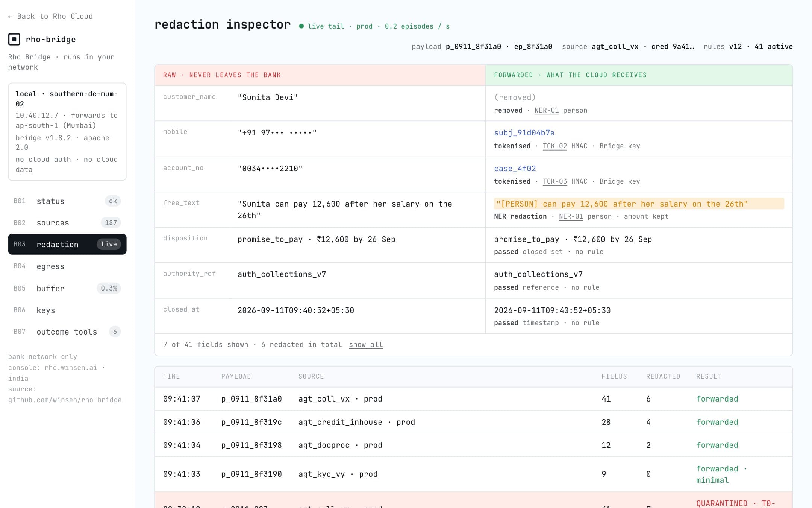This screenshot has width=812, height=508.
Task: Open the TOK-02 rule link
Action: 555,146
